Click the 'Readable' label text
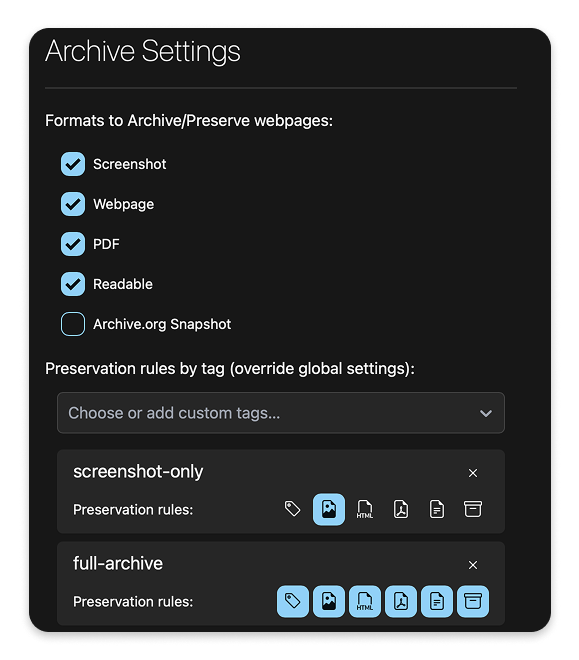This screenshot has width=579, height=660. click(123, 284)
